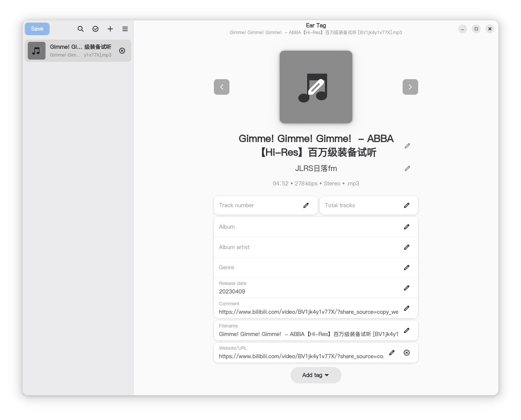This screenshot has height=420, width=521.
Task: Remove the Website/URL tag
Action: tap(407, 353)
